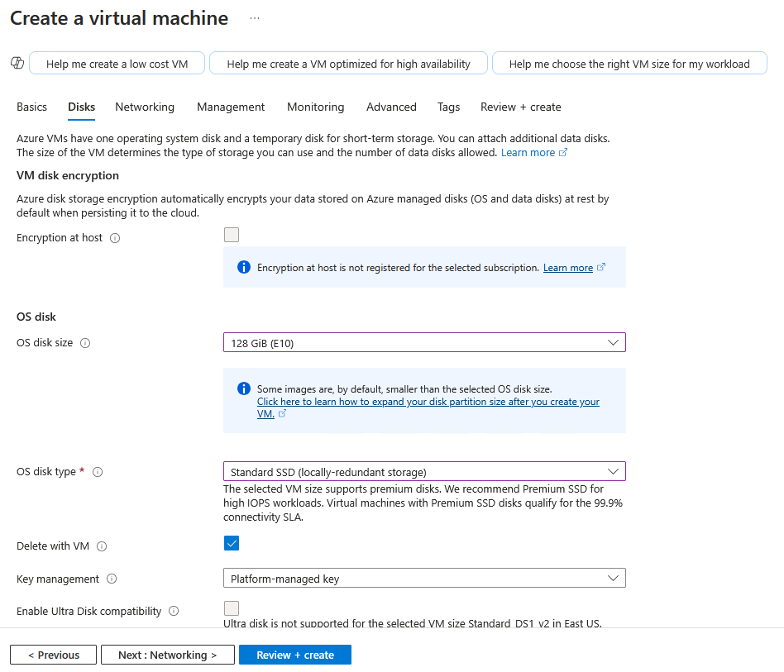This screenshot has height=672, width=784.
Task: Uncheck the Delete with VM checkbox
Action: point(232,544)
